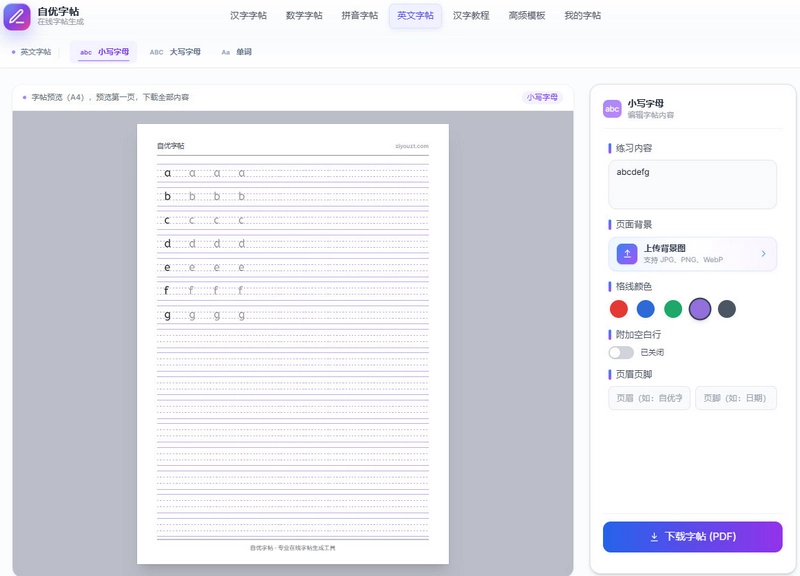
Task: Click the A4 copybook preview page
Action: 293,344
